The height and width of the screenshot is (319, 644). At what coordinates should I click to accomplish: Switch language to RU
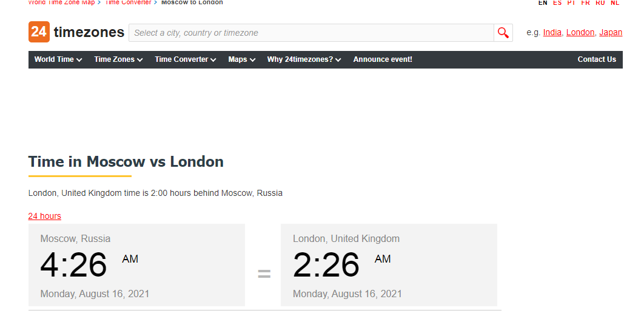pos(600,2)
